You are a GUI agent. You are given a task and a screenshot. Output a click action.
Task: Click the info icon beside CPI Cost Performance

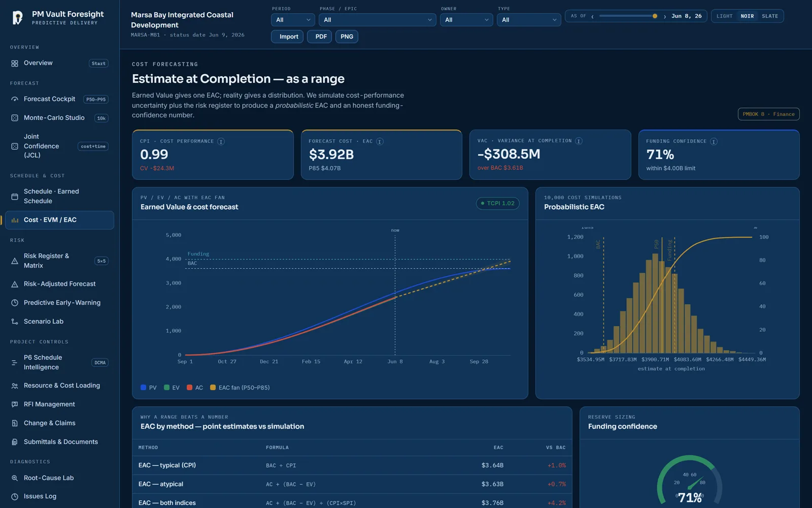[x=221, y=141]
